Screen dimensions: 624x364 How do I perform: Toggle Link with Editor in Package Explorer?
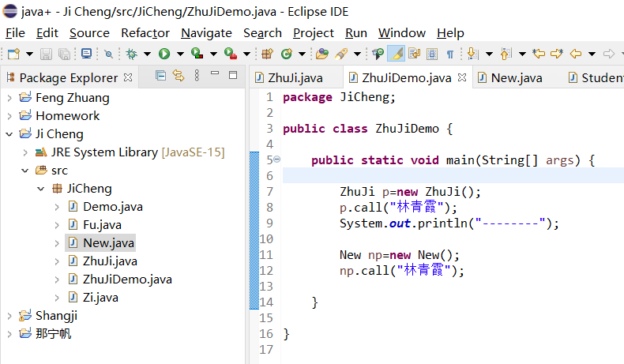(179, 75)
